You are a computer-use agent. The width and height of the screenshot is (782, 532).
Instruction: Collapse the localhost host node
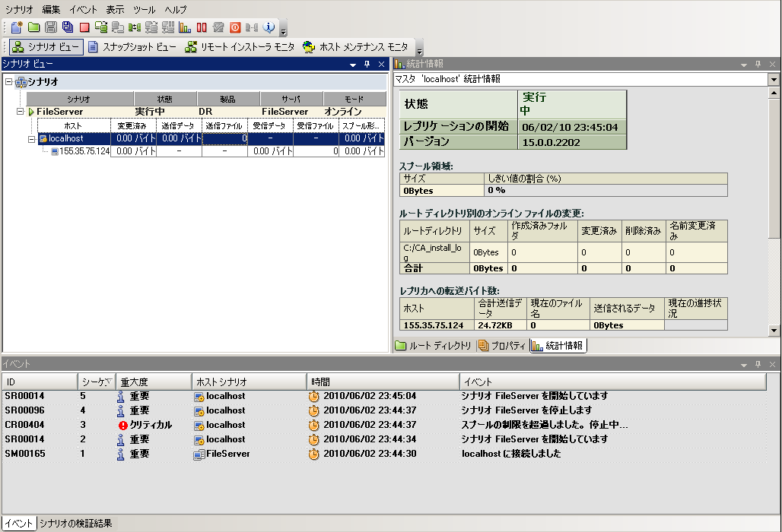point(31,140)
